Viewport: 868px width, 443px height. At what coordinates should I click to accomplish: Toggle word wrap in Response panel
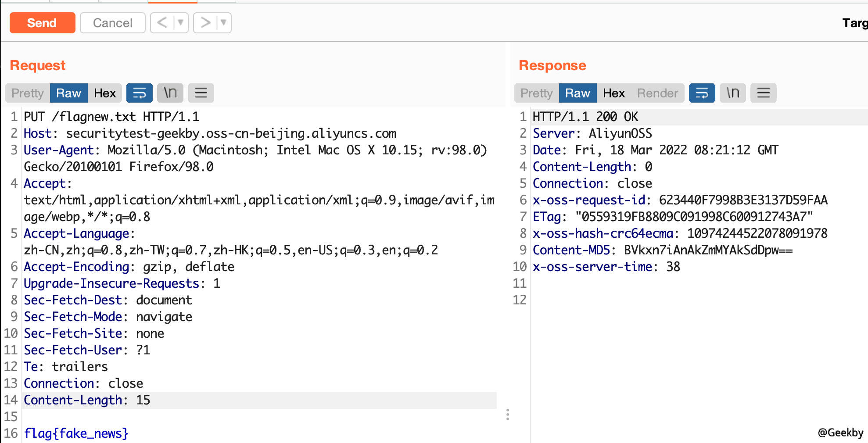pos(702,93)
